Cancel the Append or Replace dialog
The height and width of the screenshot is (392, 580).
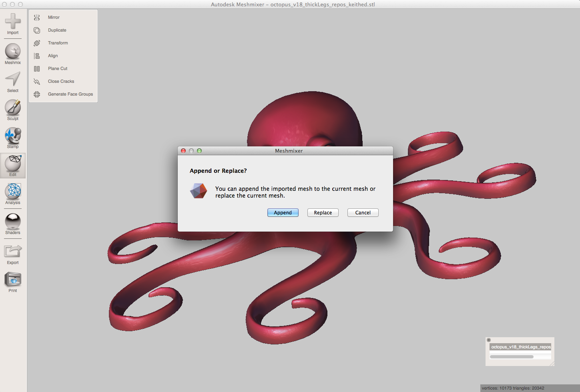pos(363,212)
